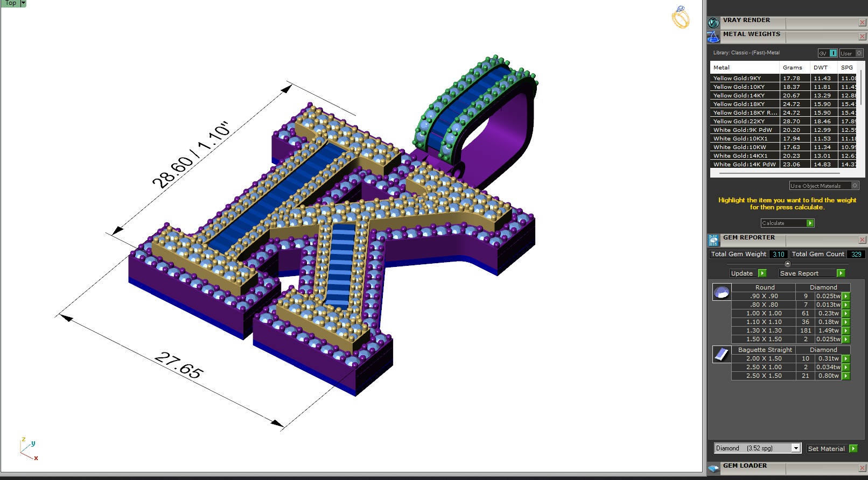
Task: Click the V-Ray Render panel icon
Action: pos(713,23)
